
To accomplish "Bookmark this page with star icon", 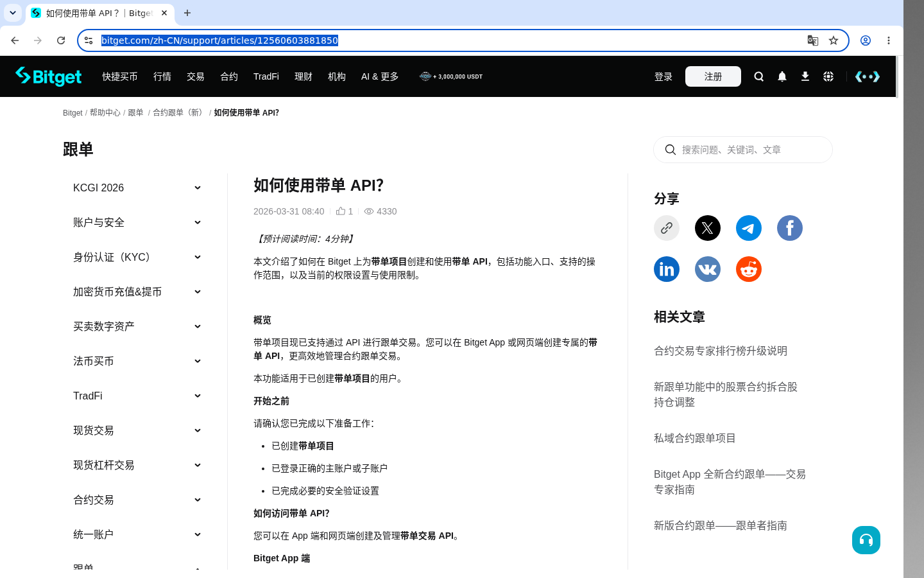I will pyautogui.click(x=834, y=40).
